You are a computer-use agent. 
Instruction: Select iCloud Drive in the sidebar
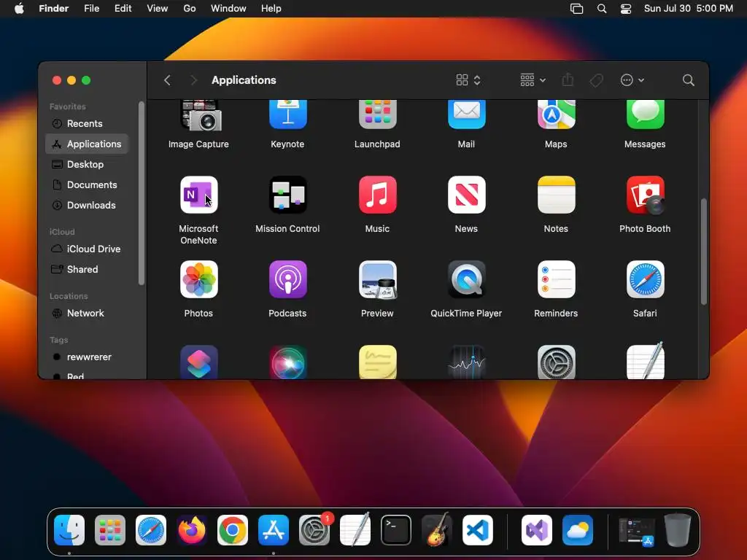(88, 249)
